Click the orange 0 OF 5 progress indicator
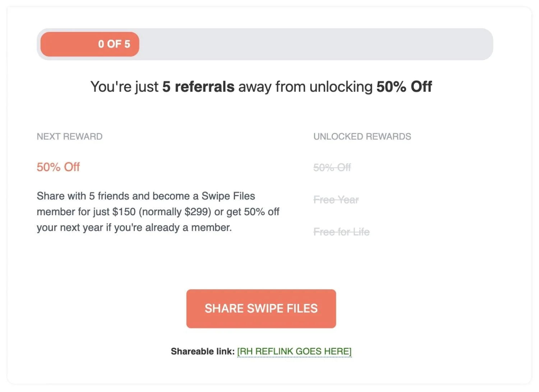This screenshot has height=392, width=539. coord(90,44)
